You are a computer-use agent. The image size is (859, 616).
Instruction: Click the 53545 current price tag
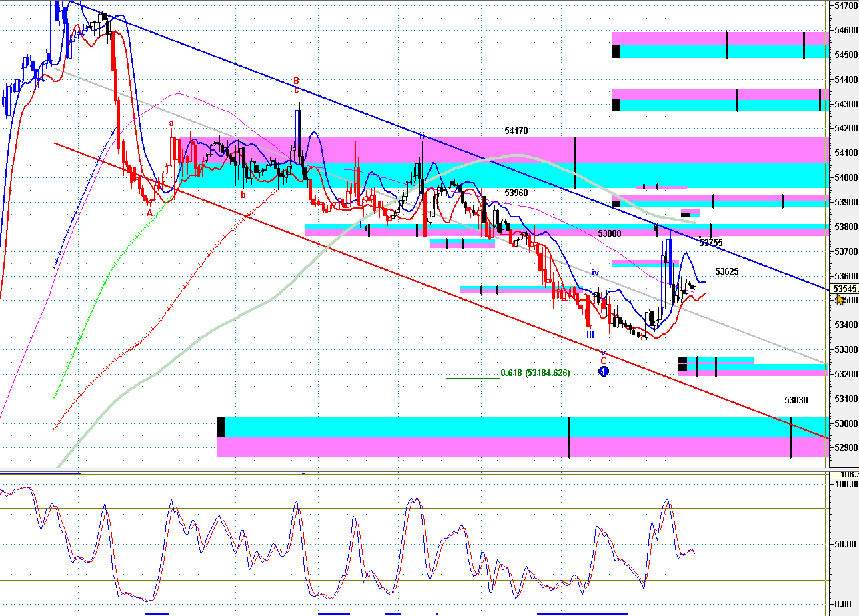[844, 289]
